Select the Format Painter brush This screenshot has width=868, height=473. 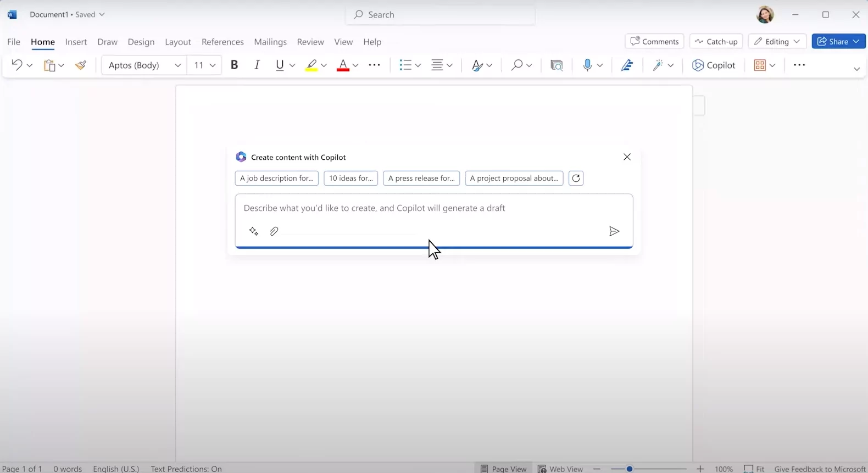coord(81,65)
